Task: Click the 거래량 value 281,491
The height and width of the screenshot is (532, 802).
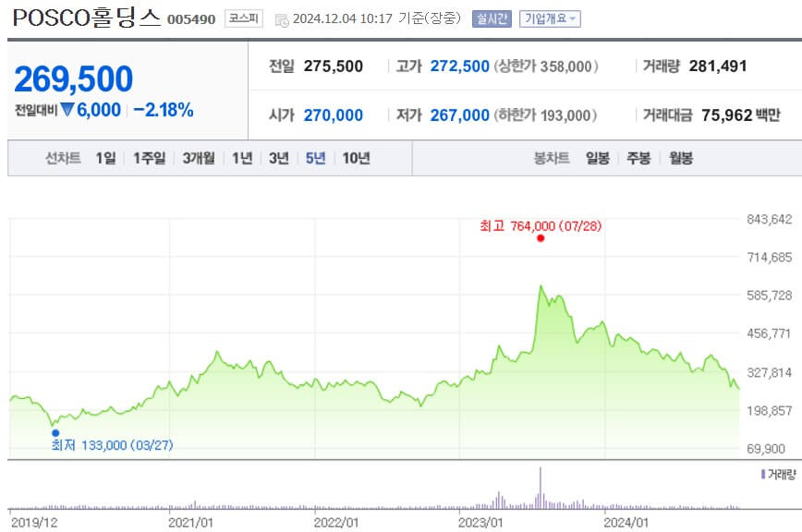Action: click(x=718, y=66)
